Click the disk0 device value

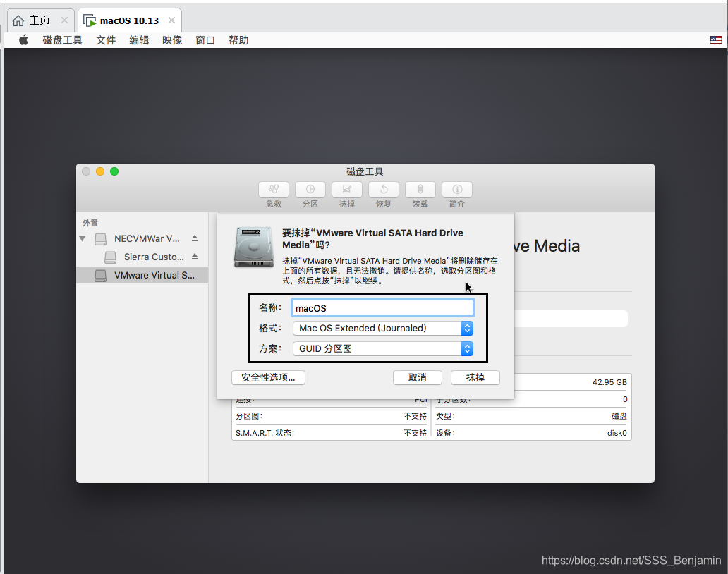coord(617,433)
